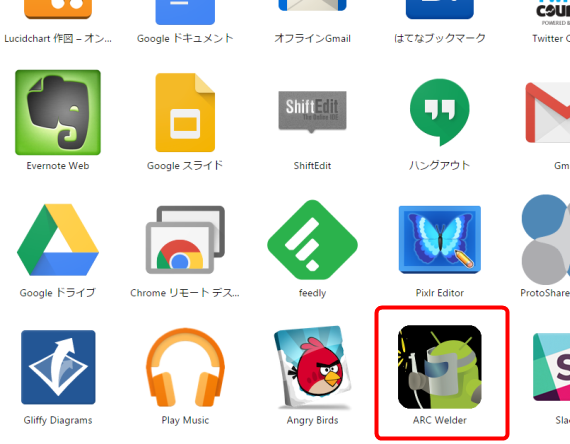Open the Google ドライブ triangle icon
Image resolution: width=570 pixels, height=444 pixels.
[58, 240]
